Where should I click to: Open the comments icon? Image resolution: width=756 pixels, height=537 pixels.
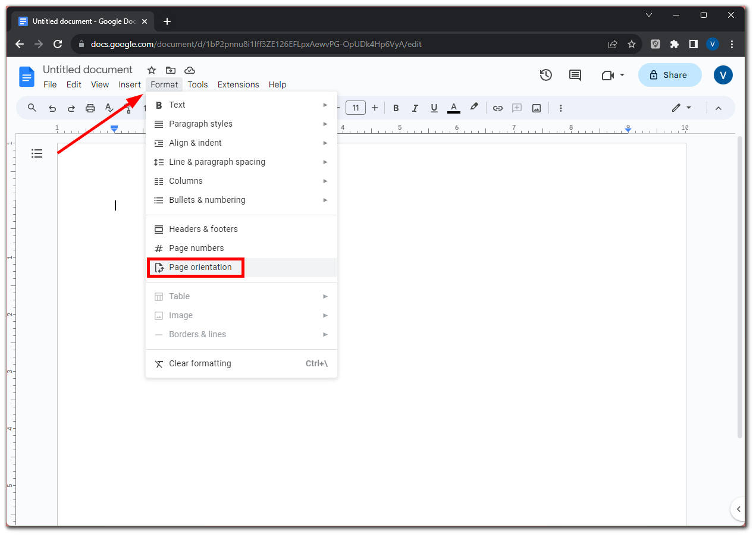pyautogui.click(x=575, y=75)
